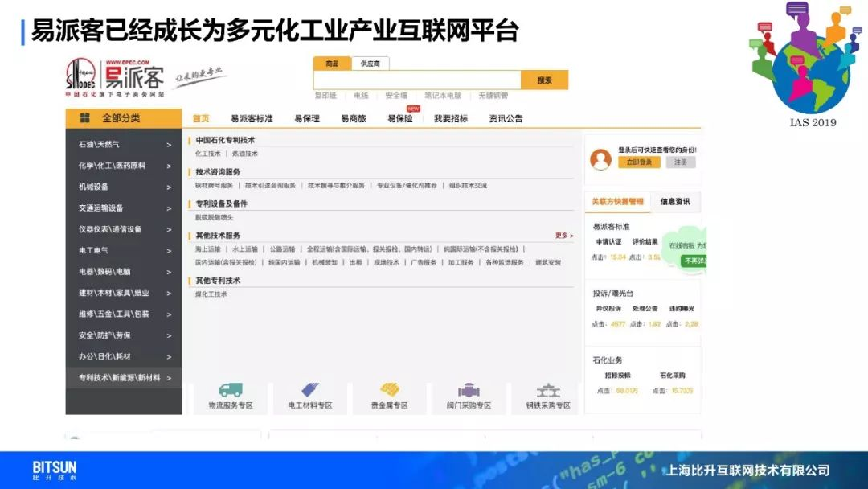Switch to 信息资讯 tab
This screenshot has height=489, width=868.
pyautogui.click(x=675, y=202)
